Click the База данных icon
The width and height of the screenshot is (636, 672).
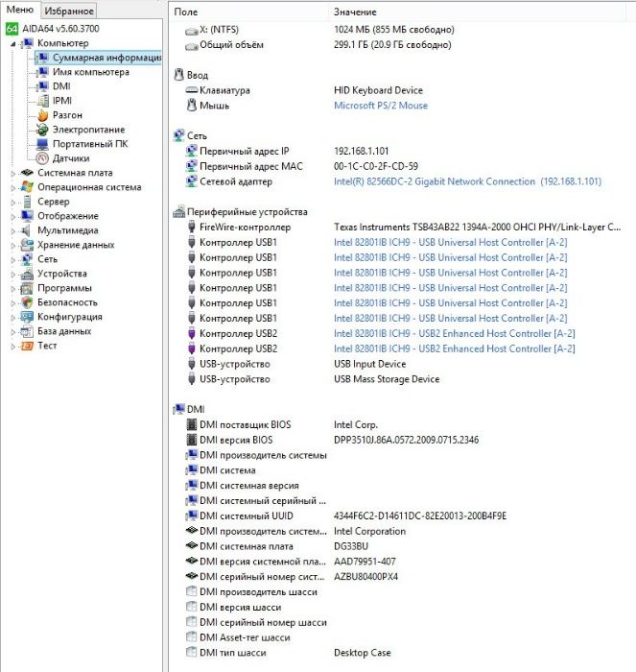tap(27, 331)
